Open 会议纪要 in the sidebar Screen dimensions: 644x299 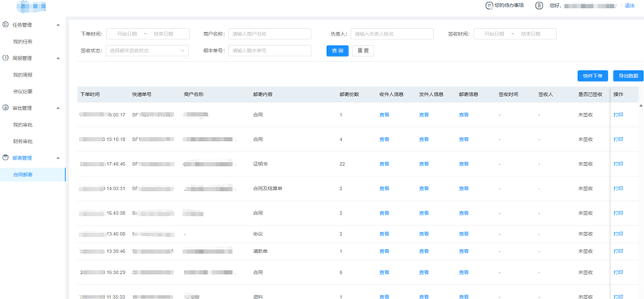click(x=23, y=91)
